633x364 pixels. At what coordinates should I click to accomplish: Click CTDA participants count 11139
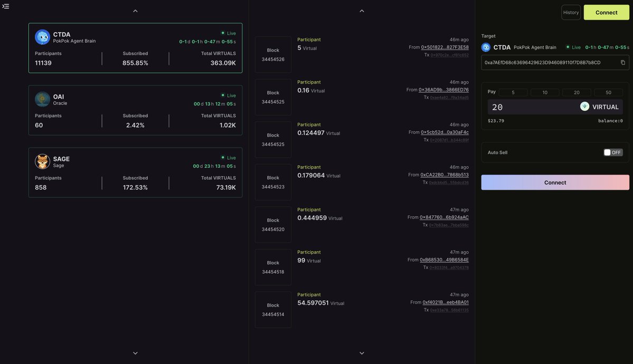click(43, 63)
